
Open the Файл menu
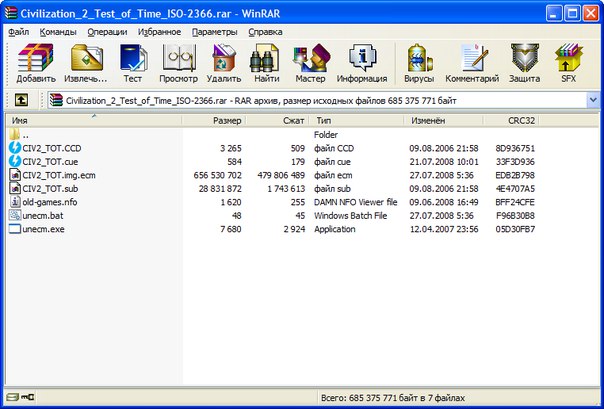[x=18, y=32]
